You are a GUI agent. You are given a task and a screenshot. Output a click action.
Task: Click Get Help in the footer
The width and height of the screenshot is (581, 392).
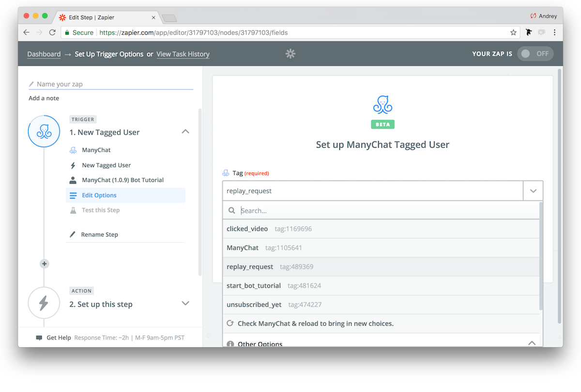(x=59, y=338)
